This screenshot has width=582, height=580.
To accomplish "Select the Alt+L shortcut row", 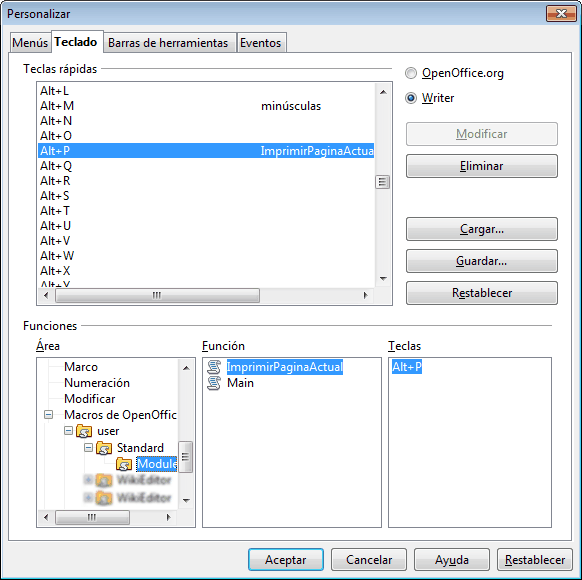I will click(x=206, y=91).
